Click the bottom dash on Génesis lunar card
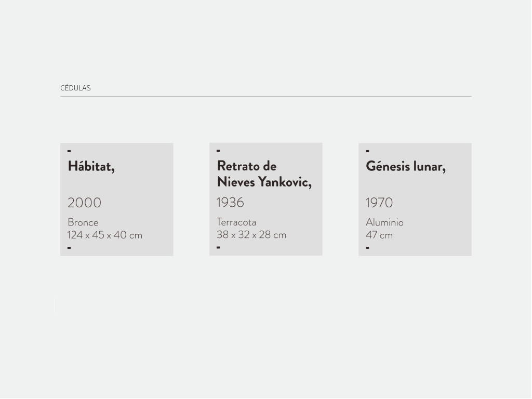The height and width of the screenshot is (399, 532). [367, 248]
